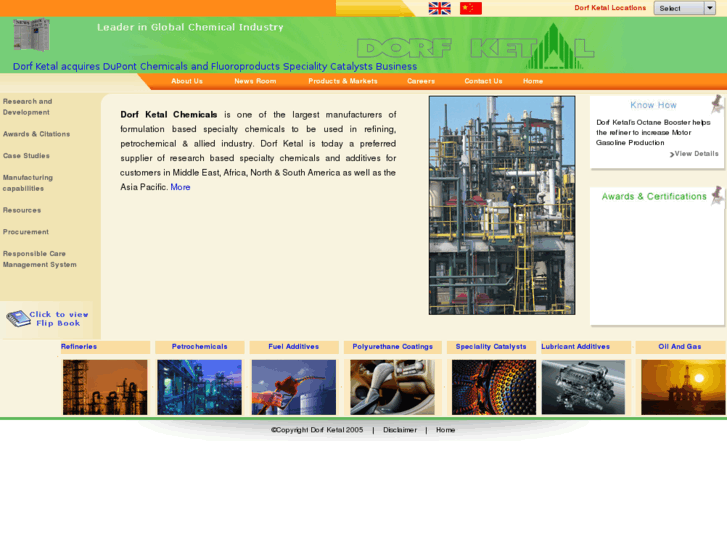Open Awards & Citations sidebar link
Viewport: 727px width, 545px height.
tap(36, 134)
